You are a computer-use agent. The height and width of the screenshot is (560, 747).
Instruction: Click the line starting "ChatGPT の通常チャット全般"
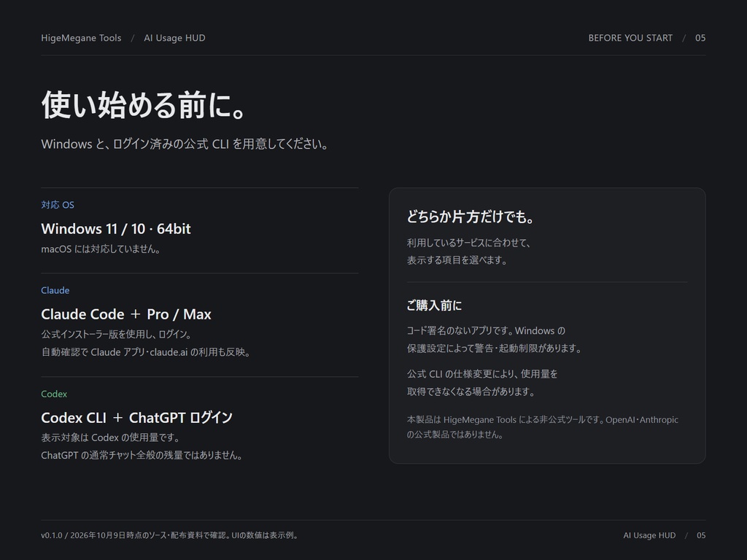142,455
